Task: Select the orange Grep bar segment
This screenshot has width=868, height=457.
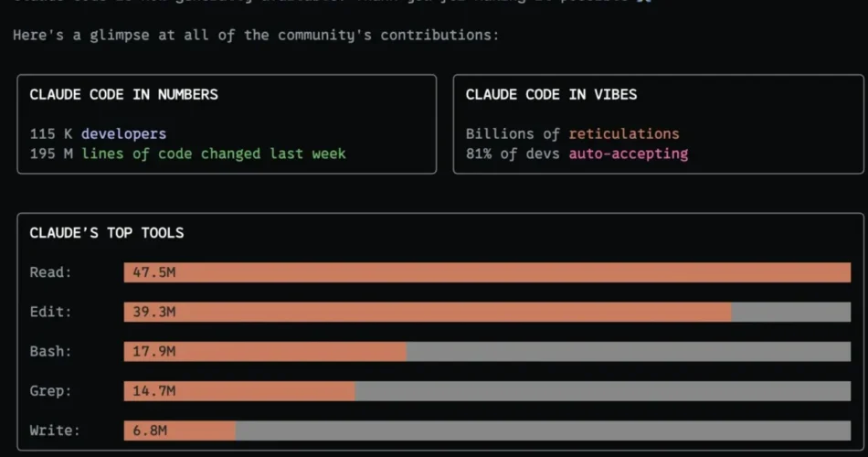Action: [239, 391]
